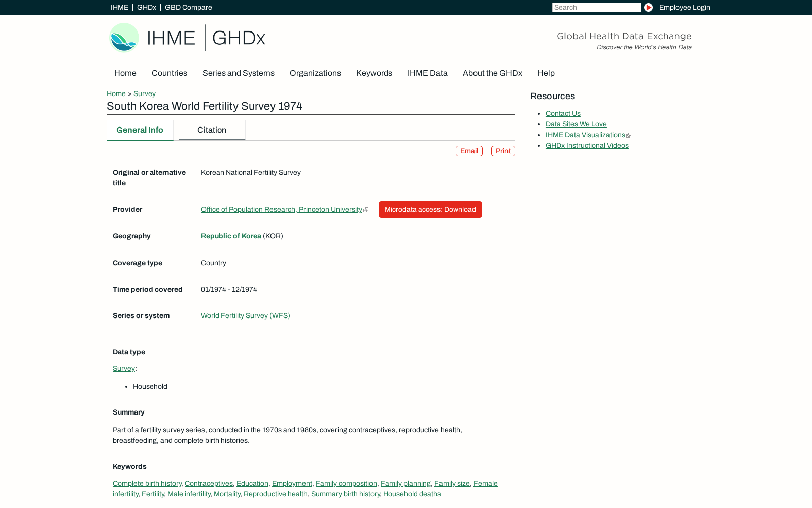Click the Print button
812x508 pixels.
(x=503, y=151)
